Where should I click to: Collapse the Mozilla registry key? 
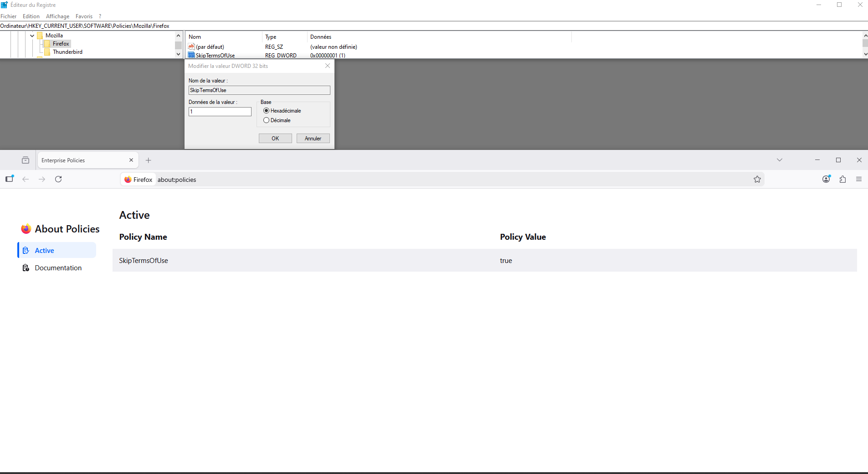point(32,36)
